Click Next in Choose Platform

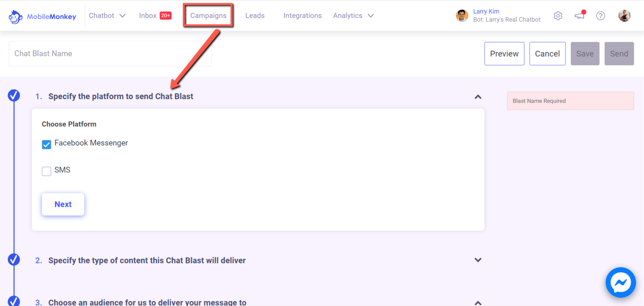point(63,204)
